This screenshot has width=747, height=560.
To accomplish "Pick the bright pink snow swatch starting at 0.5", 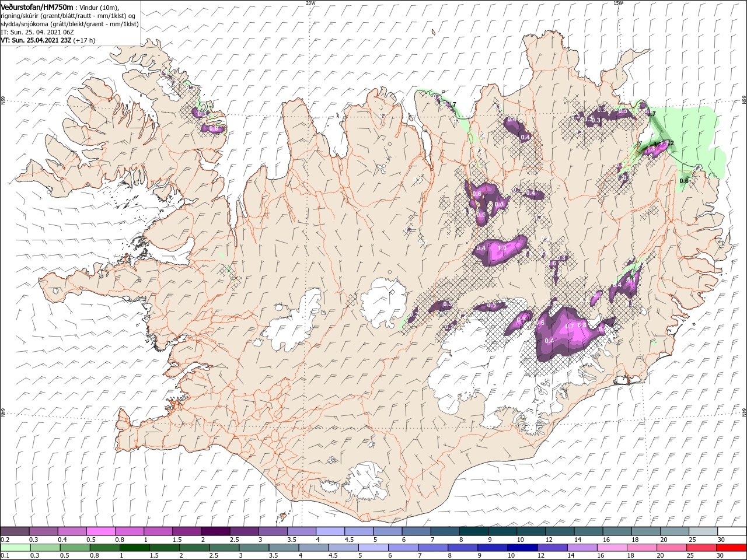I will pos(101,531).
